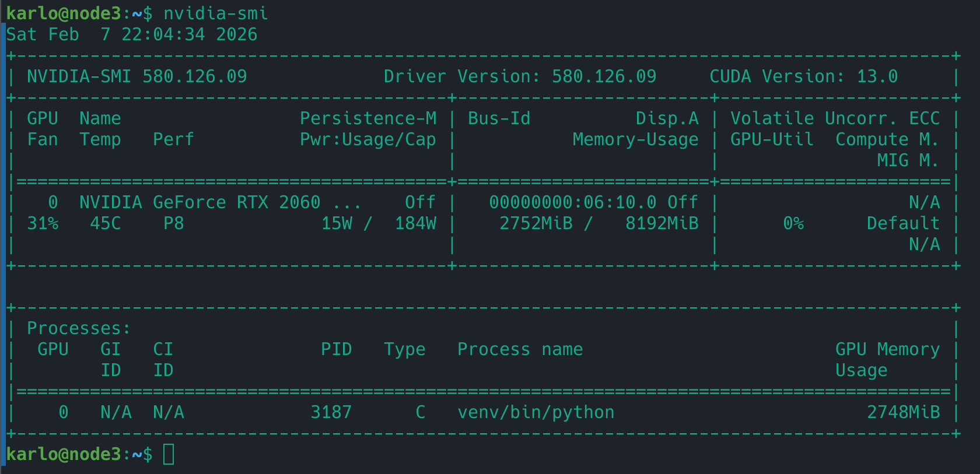Click the 'GPU-Util' header
This screenshot has height=474, width=980.
(x=772, y=139)
